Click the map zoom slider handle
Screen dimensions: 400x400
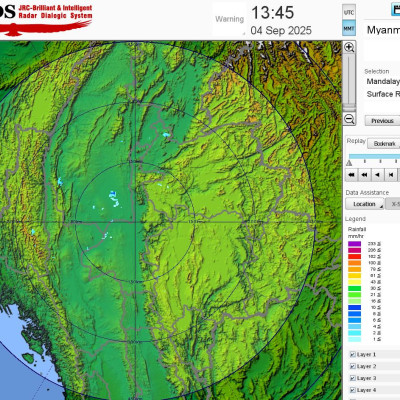pyautogui.click(x=349, y=107)
